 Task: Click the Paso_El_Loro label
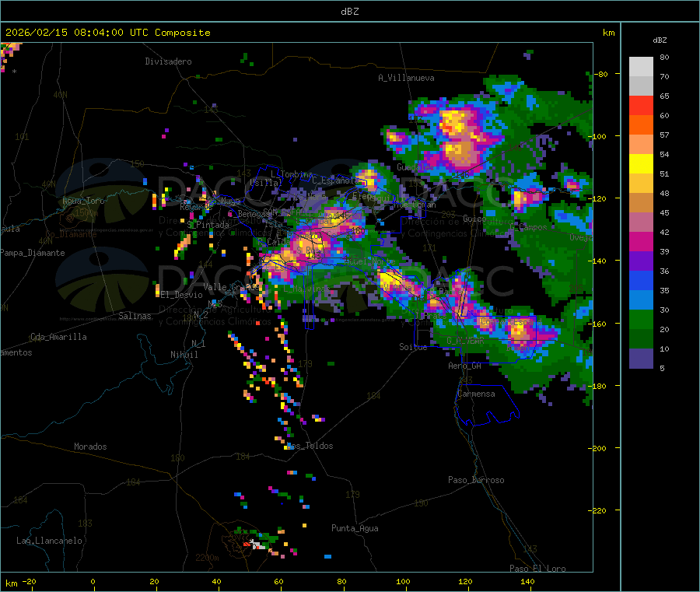[x=537, y=569]
